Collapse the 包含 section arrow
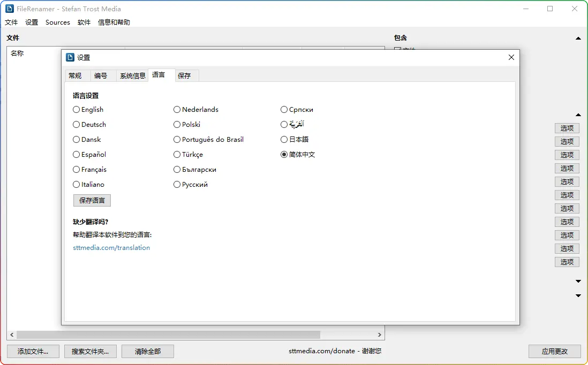Viewport: 588px width, 365px height. [x=578, y=38]
